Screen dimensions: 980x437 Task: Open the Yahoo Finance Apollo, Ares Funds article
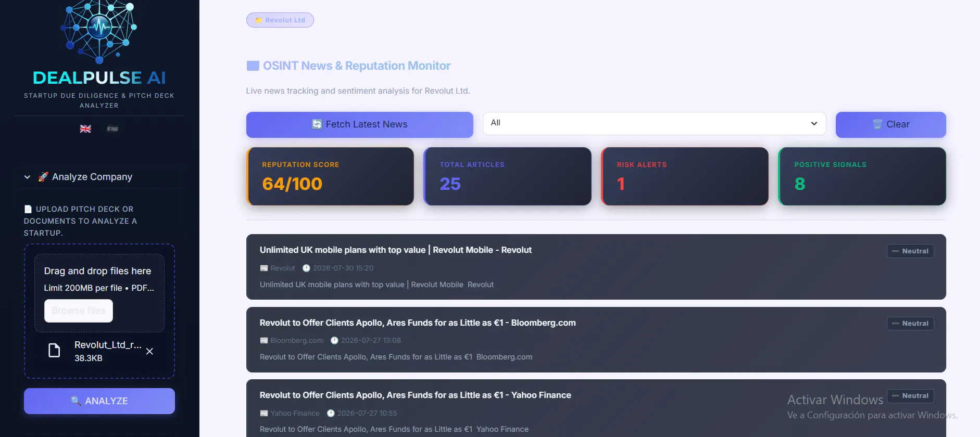(416, 395)
